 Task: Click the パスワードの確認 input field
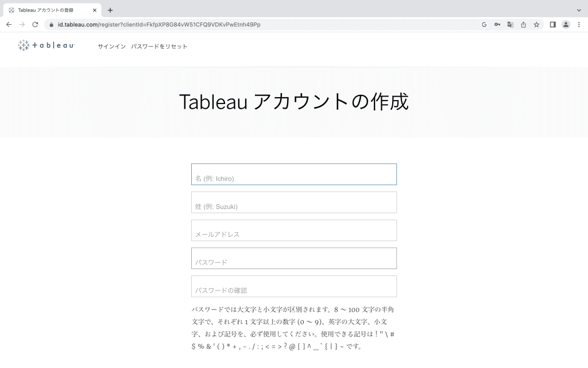click(294, 286)
